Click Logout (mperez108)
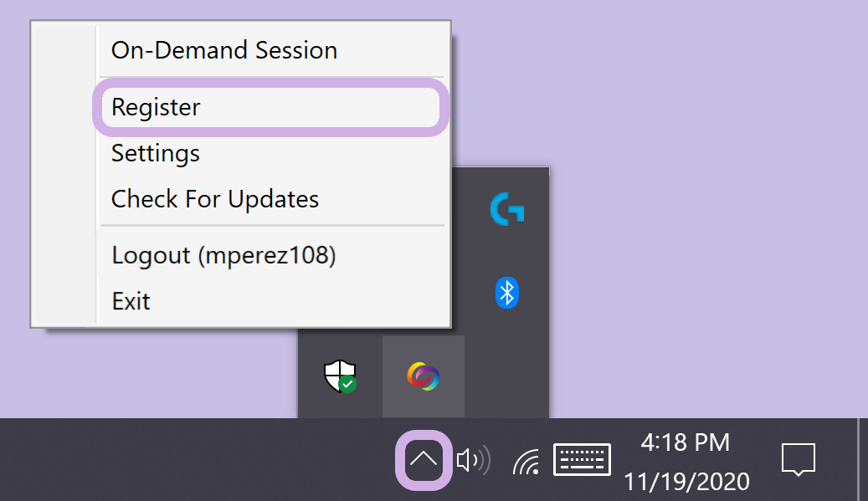Viewport: 868px width, 501px height. (223, 255)
